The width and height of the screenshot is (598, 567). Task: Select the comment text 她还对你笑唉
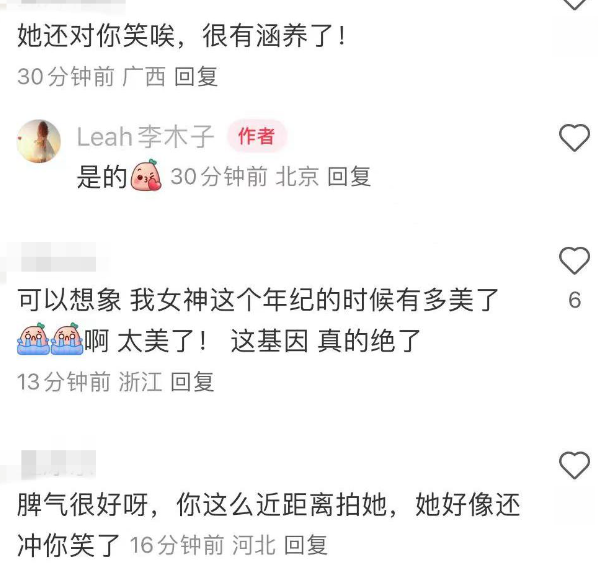pos(96,36)
